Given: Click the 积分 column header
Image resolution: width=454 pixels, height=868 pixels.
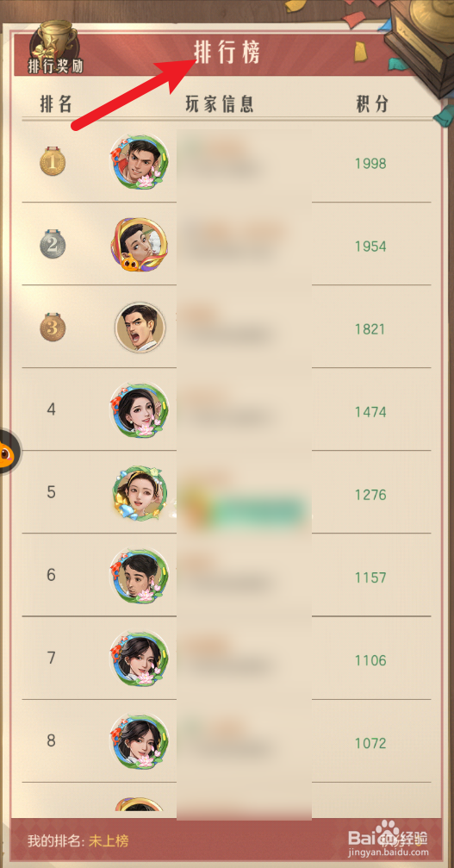Looking at the screenshot, I should (372, 103).
